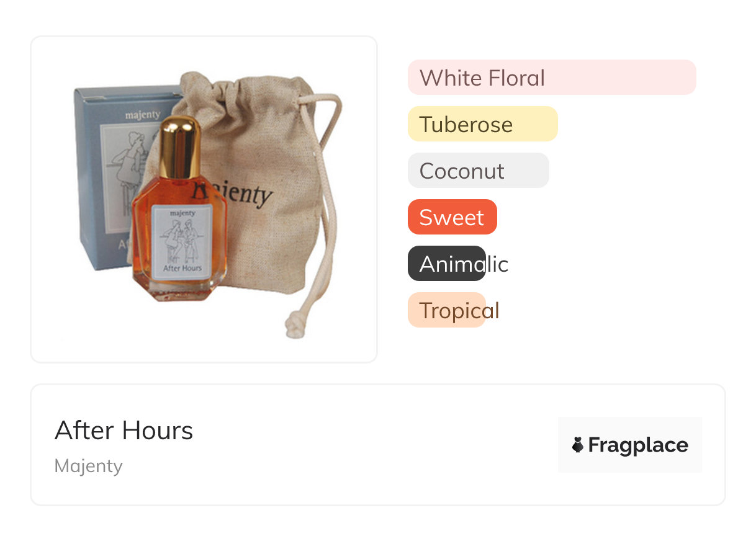This screenshot has height=536, width=756.
Task: Click the gold cap of the perfume bottle
Action: pos(180,146)
